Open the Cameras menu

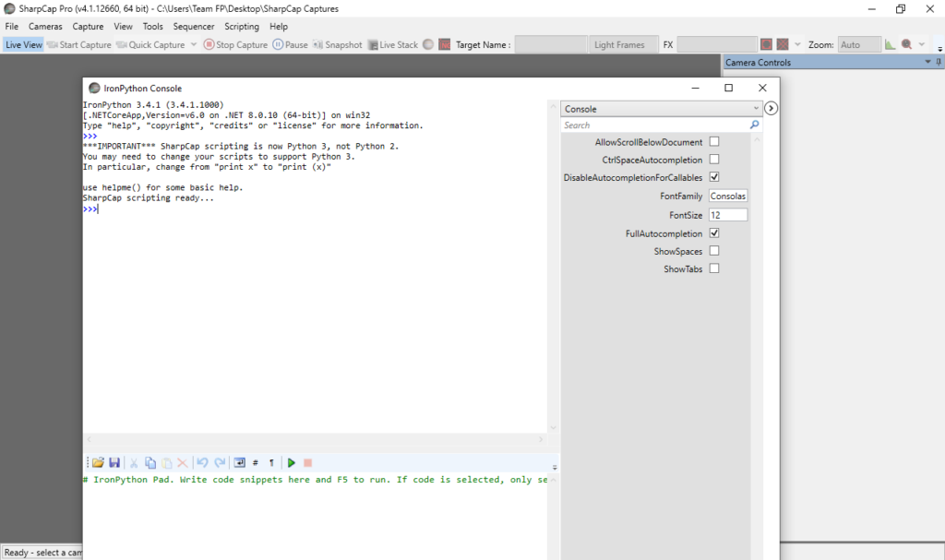45,27
